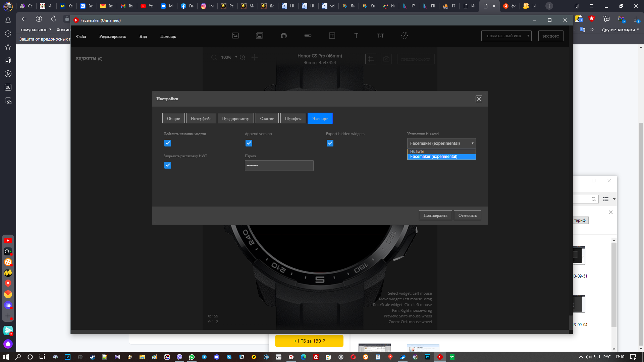644x362 pixels.
Task: Open the Файл menu
Action: coord(81,36)
